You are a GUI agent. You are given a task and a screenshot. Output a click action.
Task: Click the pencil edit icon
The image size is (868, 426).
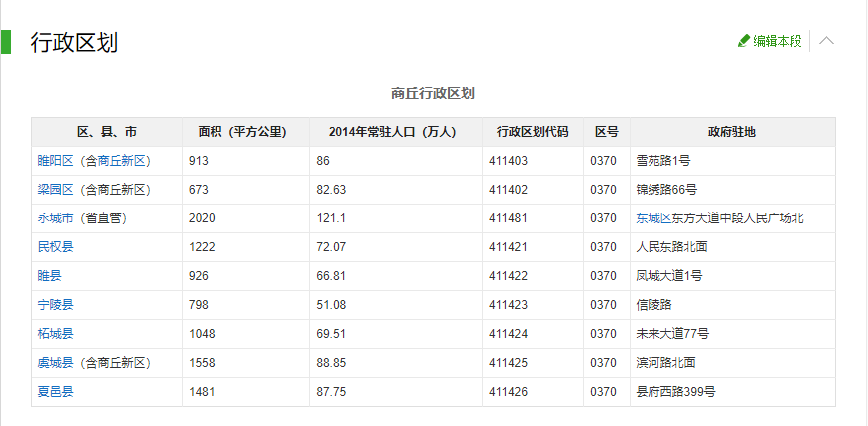tap(743, 41)
